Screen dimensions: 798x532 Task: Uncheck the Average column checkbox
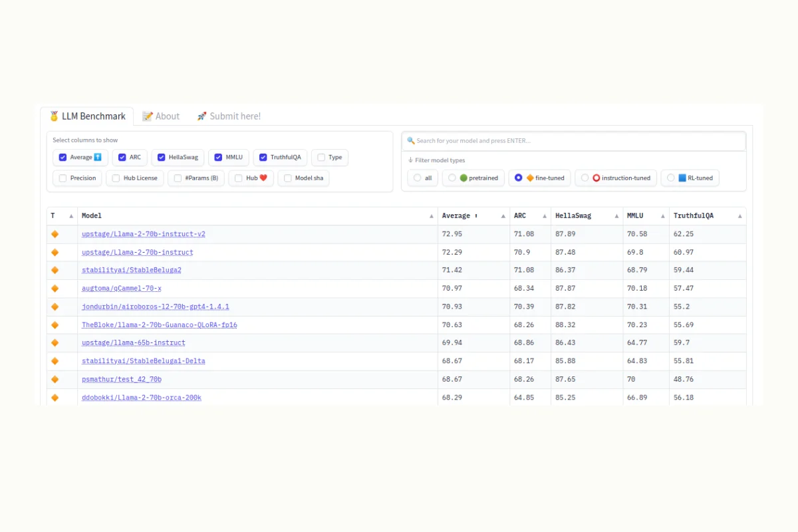(x=63, y=158)
